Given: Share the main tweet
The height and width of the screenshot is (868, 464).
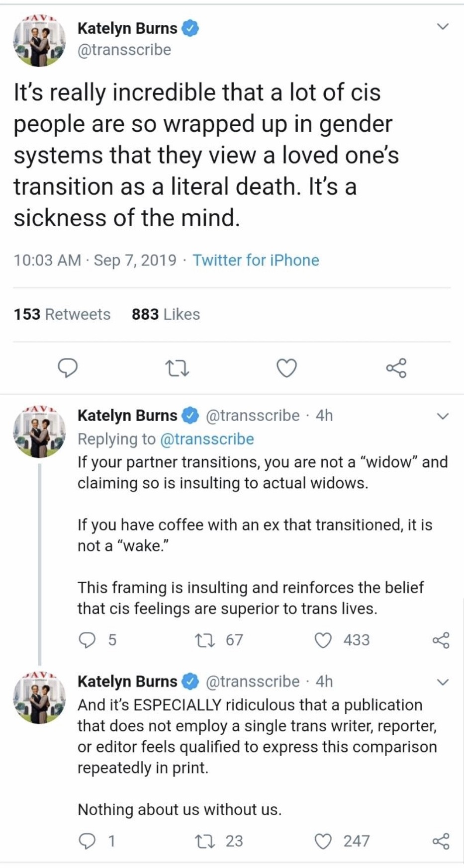Looking at the screenshot, I should click(396, 368).
